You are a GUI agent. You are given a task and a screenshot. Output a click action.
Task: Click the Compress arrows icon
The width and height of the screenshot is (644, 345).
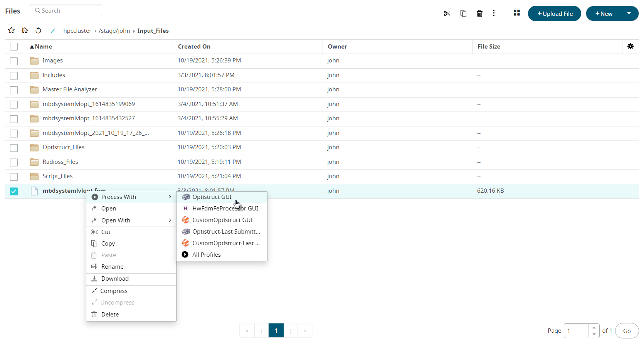(94, 291)
